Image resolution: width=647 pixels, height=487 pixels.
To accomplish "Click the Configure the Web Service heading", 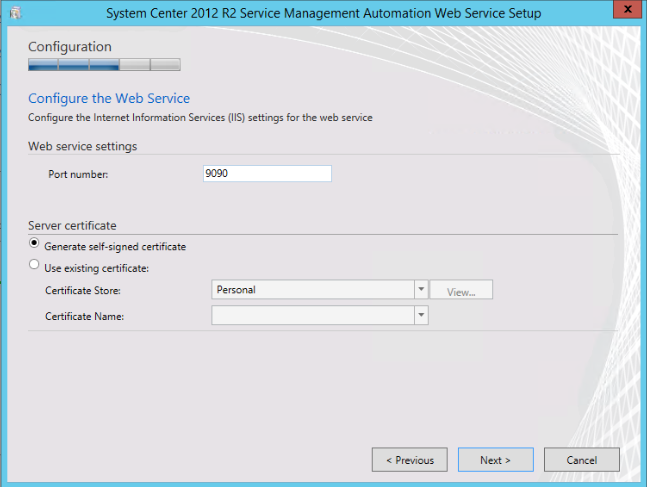I will (x=109, y=98).
